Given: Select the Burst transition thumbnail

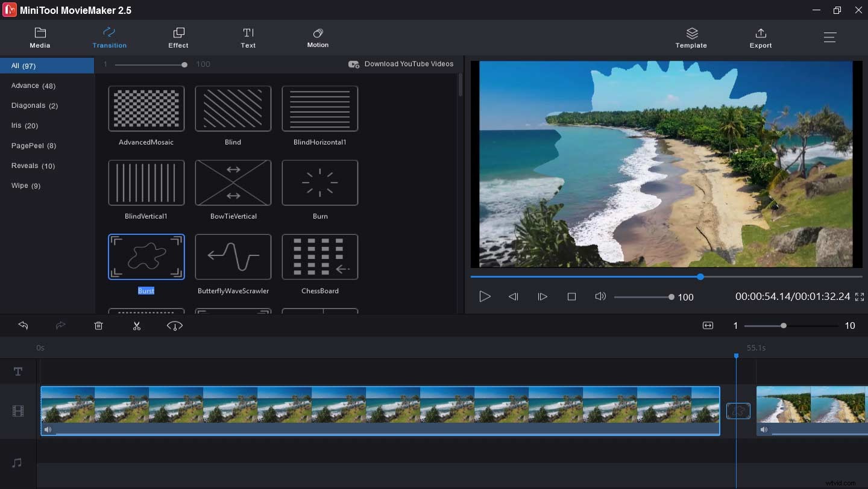Looking at the screenshot, I should [146, 257].
